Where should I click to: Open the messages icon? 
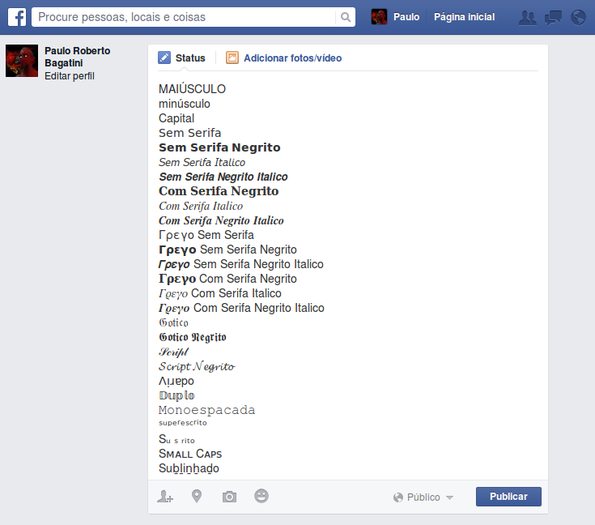[x=553, y=17]
